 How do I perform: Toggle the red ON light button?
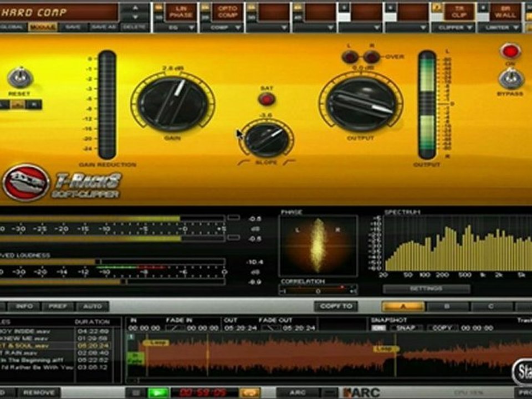[x=510, y=51]
